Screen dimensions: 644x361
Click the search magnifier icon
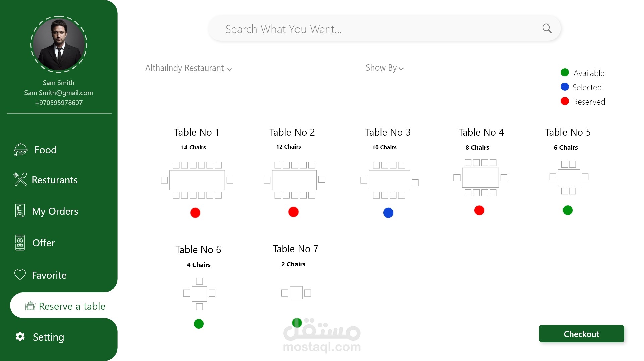point(547,29)
